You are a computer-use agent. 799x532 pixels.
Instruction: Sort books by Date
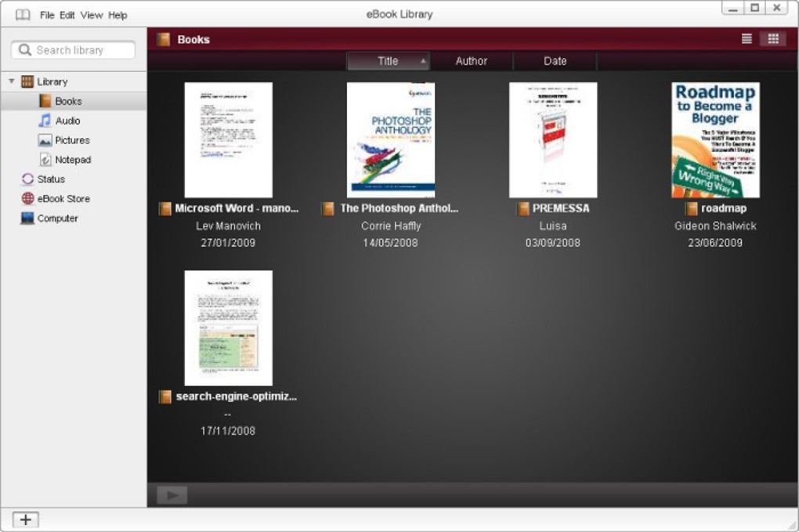point(555,61)
